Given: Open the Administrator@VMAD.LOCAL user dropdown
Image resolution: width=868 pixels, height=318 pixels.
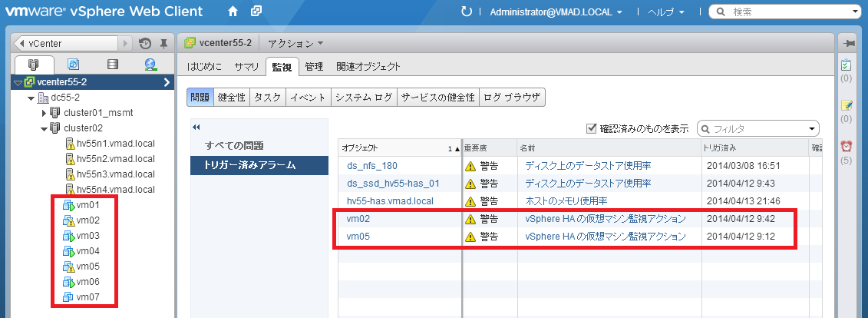Looking at the screenshot, I should (556, 12).
